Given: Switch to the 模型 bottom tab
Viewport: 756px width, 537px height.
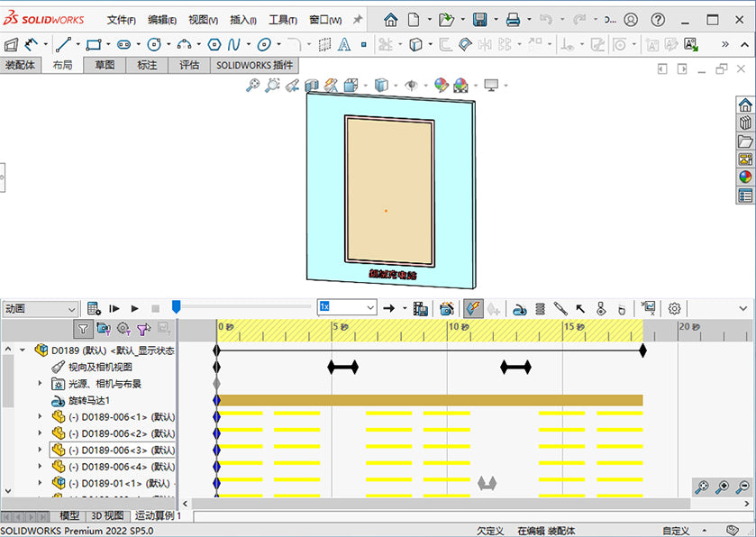Looking at the screenshot, I should [69, 515].
